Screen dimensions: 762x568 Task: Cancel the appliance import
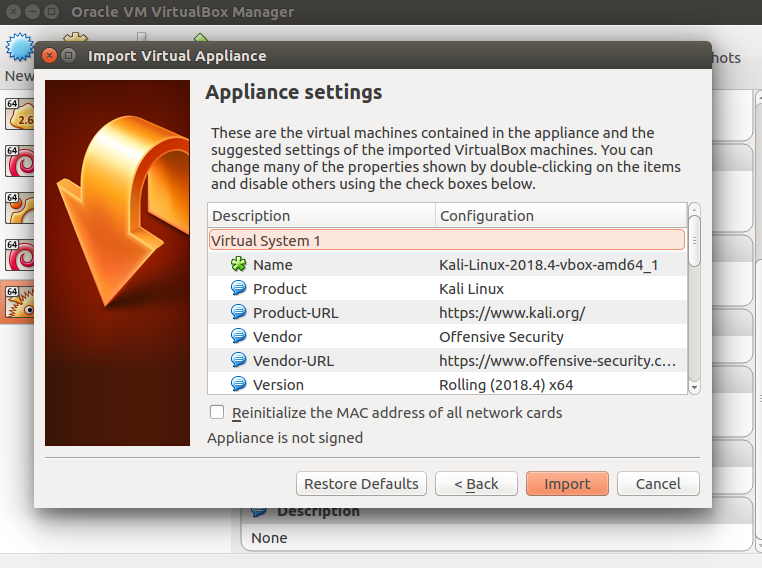[658, 483]
